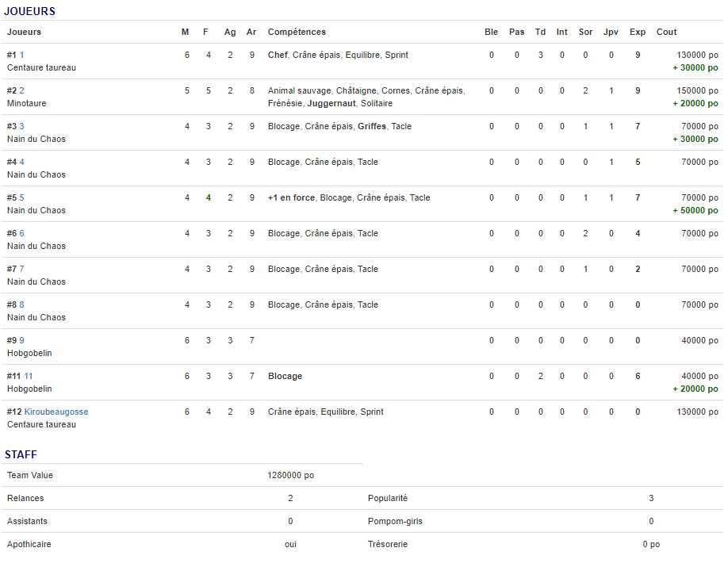Select the Joueurs column header
This screenshot has height=563, width=728.
click(24, 32)
